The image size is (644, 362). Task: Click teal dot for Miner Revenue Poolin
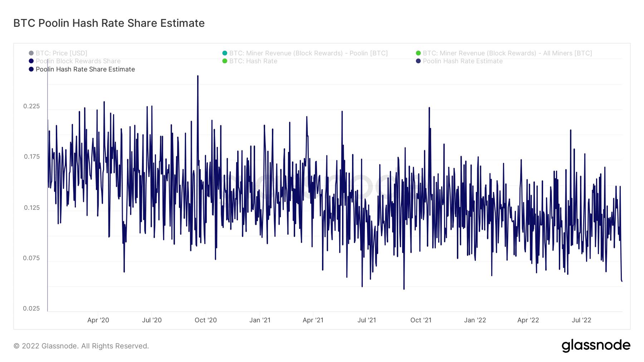225,53
